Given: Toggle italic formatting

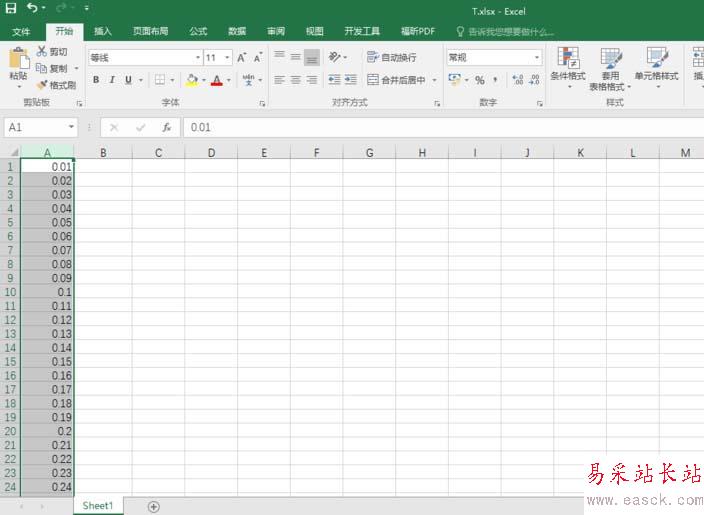Looking at the screenshot, I should tap(112, 80).
